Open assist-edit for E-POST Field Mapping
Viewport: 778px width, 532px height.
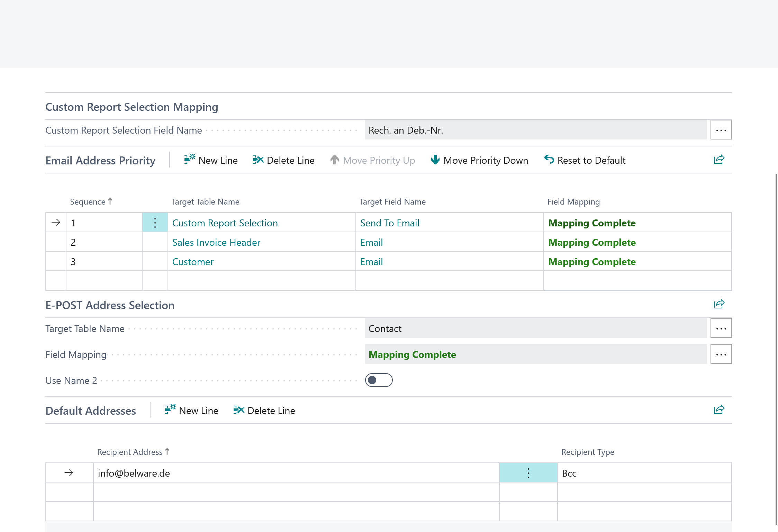pos(721,354)
